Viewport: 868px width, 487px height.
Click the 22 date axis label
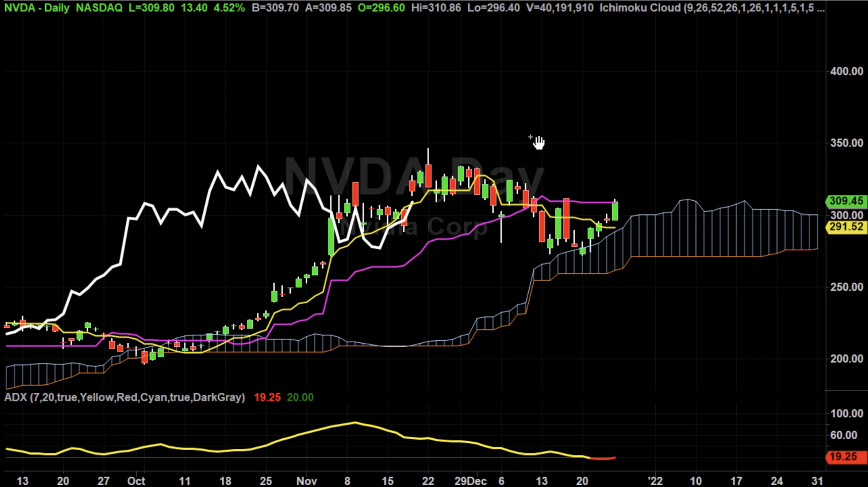[428, 481]
